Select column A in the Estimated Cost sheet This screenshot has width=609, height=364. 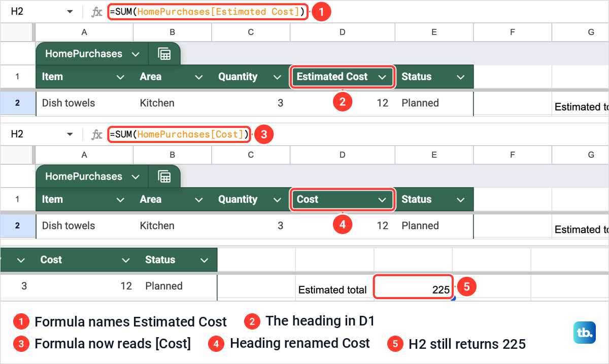(84, 32)
